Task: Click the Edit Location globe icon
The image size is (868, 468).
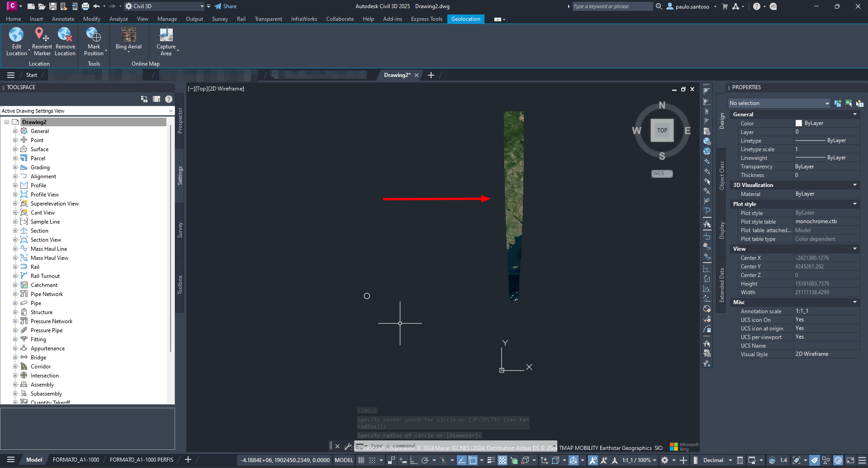Action: [x=16, y=34]
